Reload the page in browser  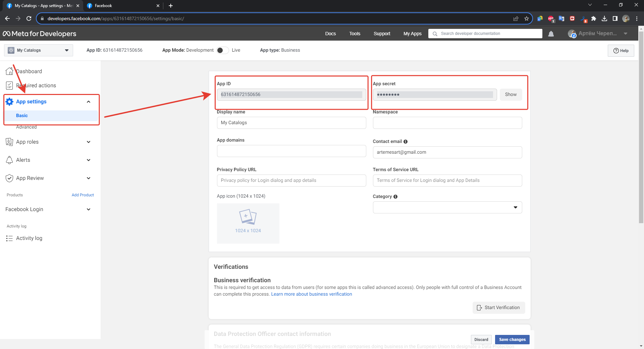point(29,19)
